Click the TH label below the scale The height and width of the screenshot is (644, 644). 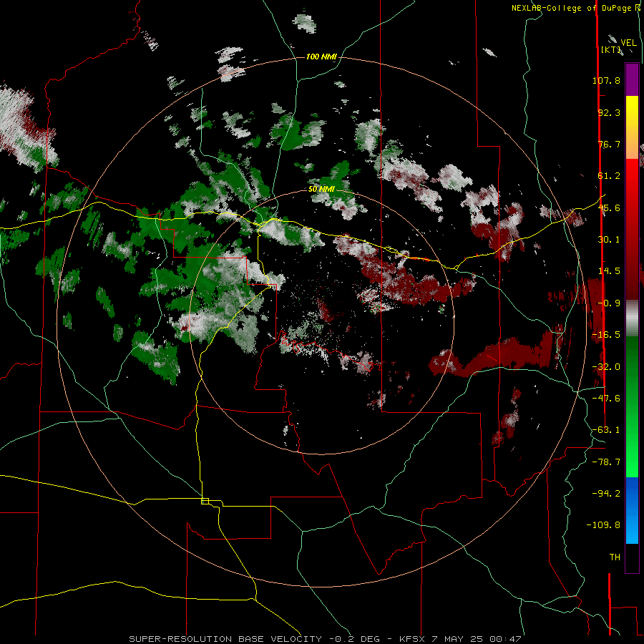coord(615,557)
